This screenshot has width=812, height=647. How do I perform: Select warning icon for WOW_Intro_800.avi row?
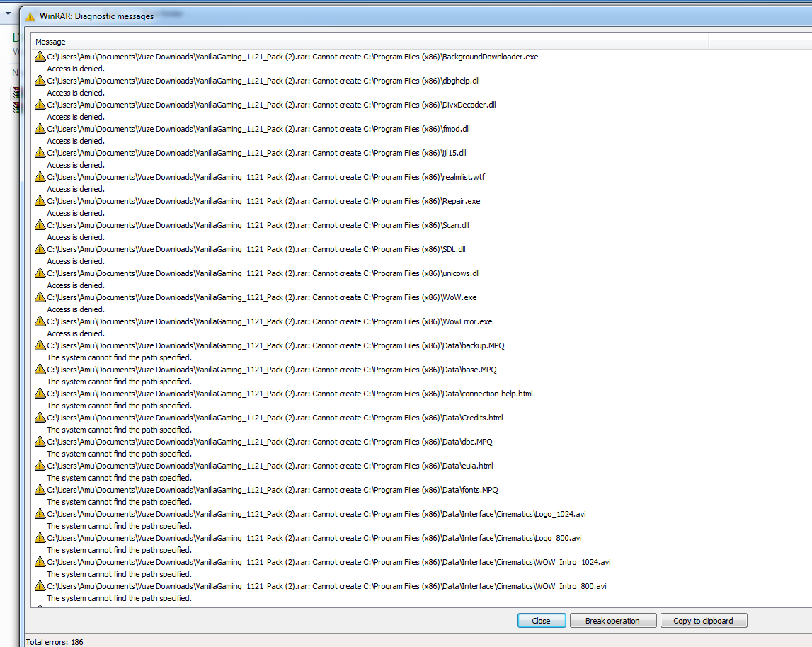click(x=40, y=586)
